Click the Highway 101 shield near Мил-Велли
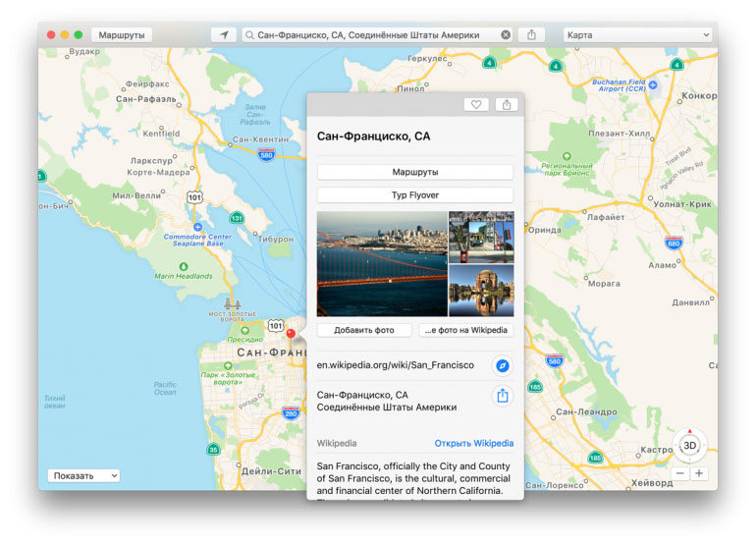The image size is (756, 545). coord(194,197)
